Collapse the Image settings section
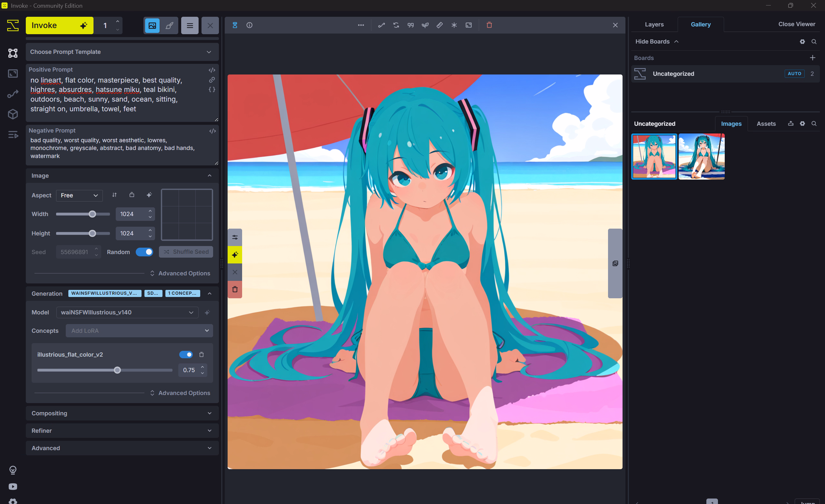Screen dimensions: 825x504 click(x=122, y=175)
